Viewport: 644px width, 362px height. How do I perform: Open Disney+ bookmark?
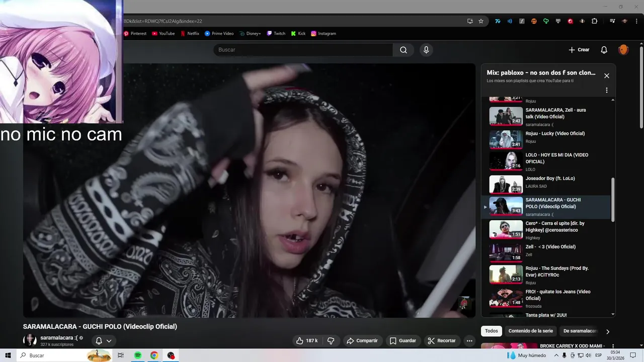[x=250, y=34]
